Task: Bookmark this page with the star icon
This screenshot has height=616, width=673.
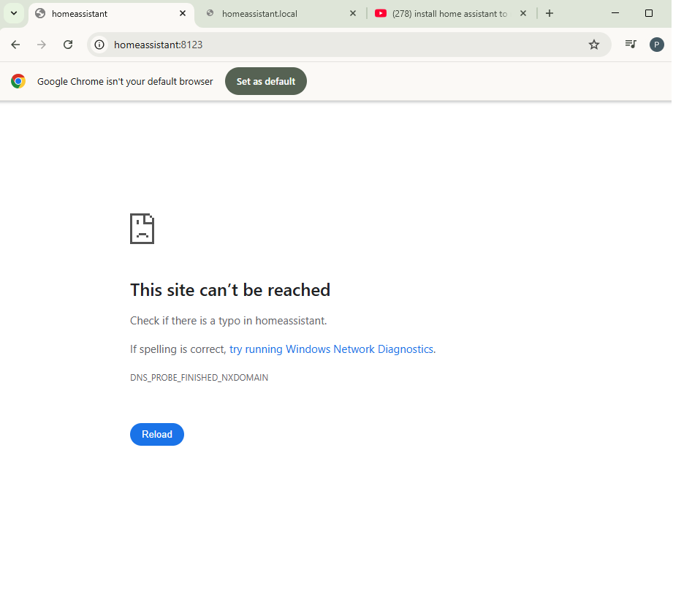Action: click(594, 45)
